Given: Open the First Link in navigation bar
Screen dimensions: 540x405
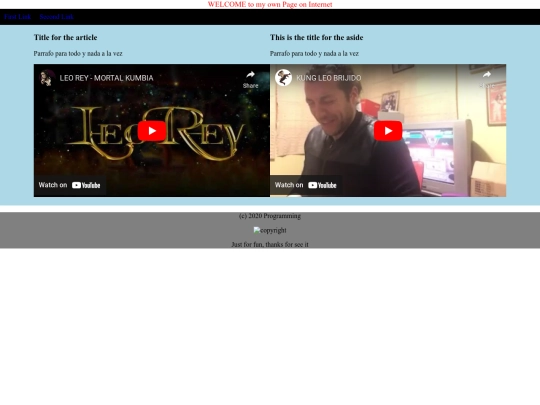Looking at the screenshot, I should click(18, 17).
